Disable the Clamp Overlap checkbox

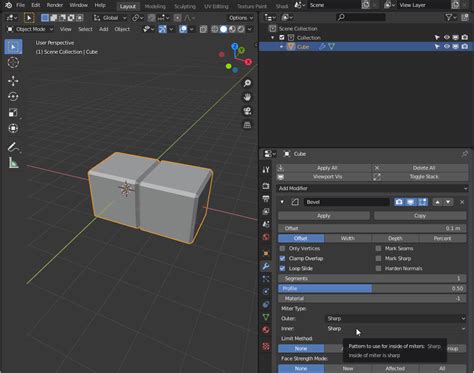(x=282, y=258)
